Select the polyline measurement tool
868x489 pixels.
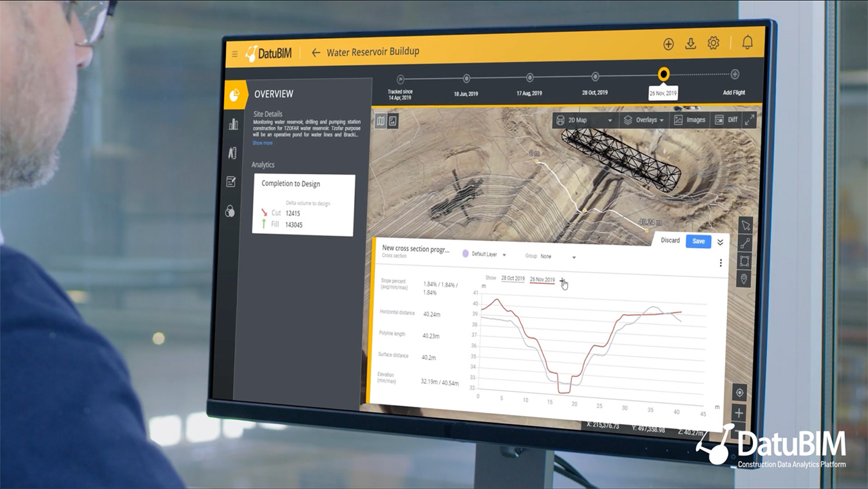click(x=745, y=244)
